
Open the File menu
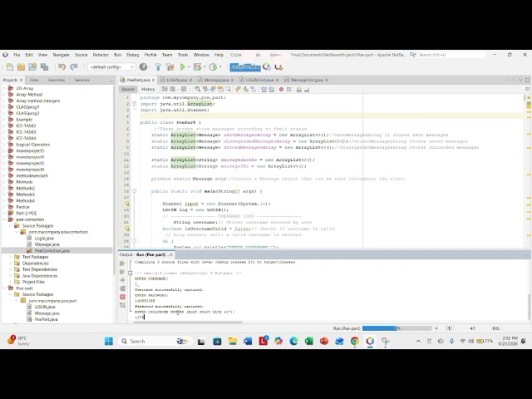click(17, 55)
